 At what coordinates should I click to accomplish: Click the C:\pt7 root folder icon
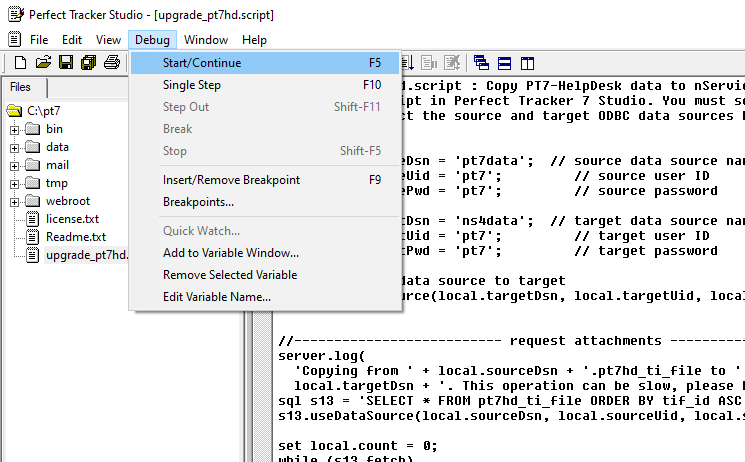(x=14, y=111)
